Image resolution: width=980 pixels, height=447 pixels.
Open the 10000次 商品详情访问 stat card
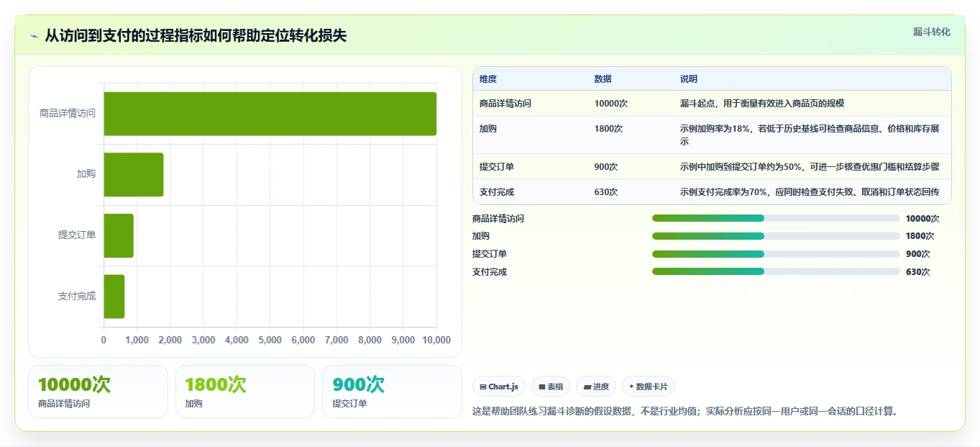[x=98, y=392]
